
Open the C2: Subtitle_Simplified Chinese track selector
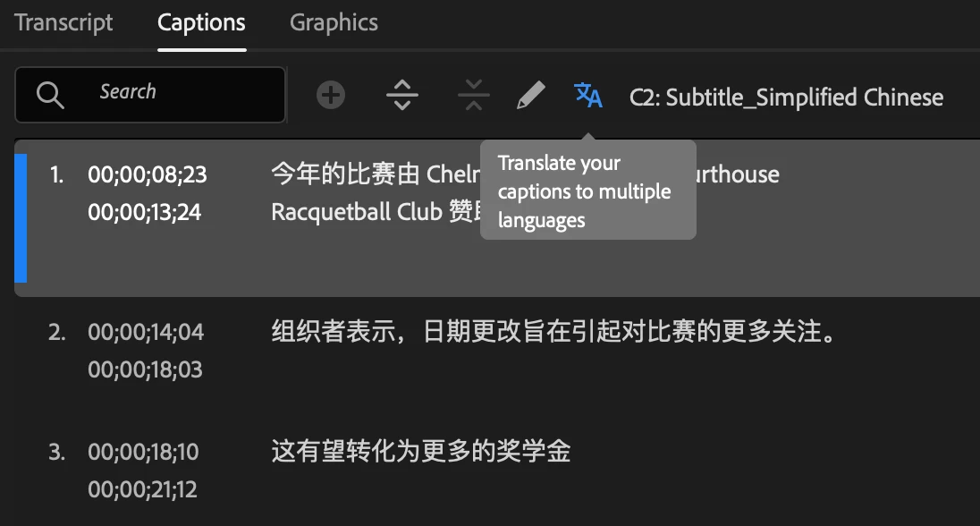[x=786, y=97]
